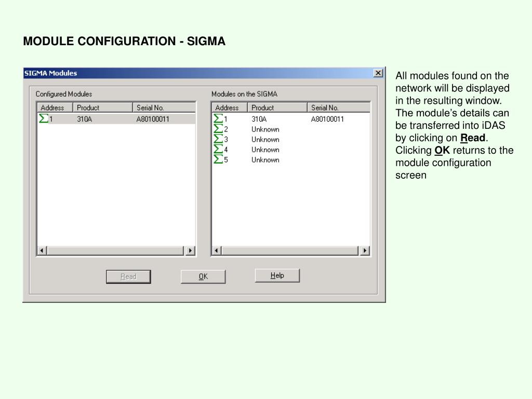The width and height of the screenshot is (532, 399).
Task: Click the Modules on the SIGMA group label
Action: tap(244, 94)
